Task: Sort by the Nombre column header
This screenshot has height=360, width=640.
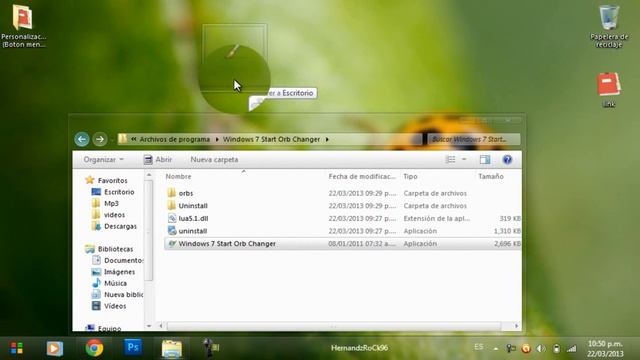Action: [x=178, y=176]
